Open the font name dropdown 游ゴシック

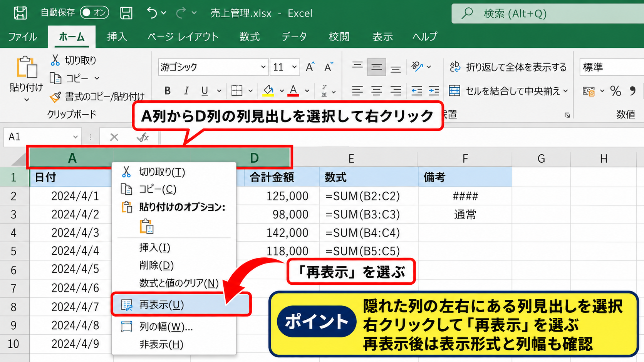click(263, 67)
